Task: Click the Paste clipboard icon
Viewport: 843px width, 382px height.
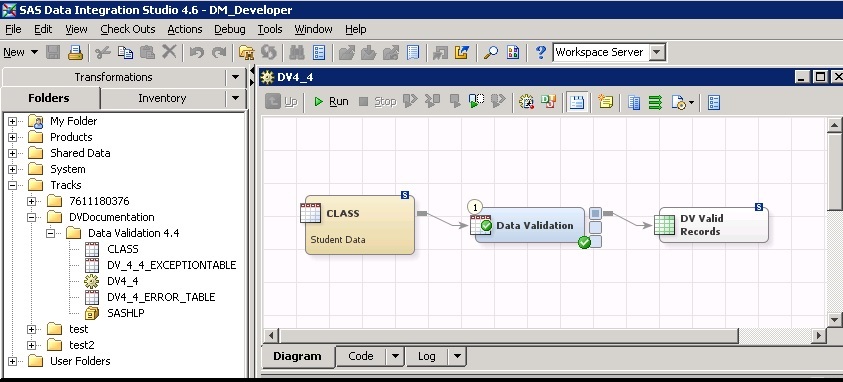Action: (147, 52)
